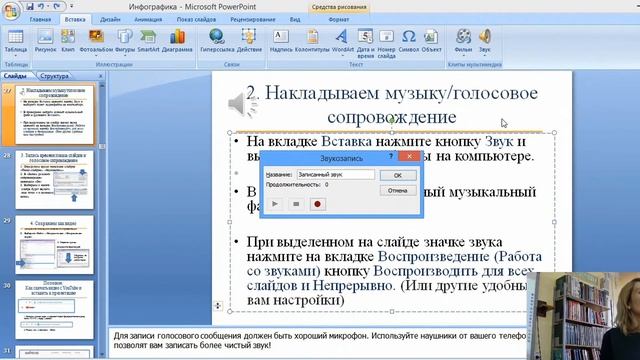The height and width of the screenshot is (360, 640).
Task: Switch to the Дизайн tab
Action: [110, 19]
